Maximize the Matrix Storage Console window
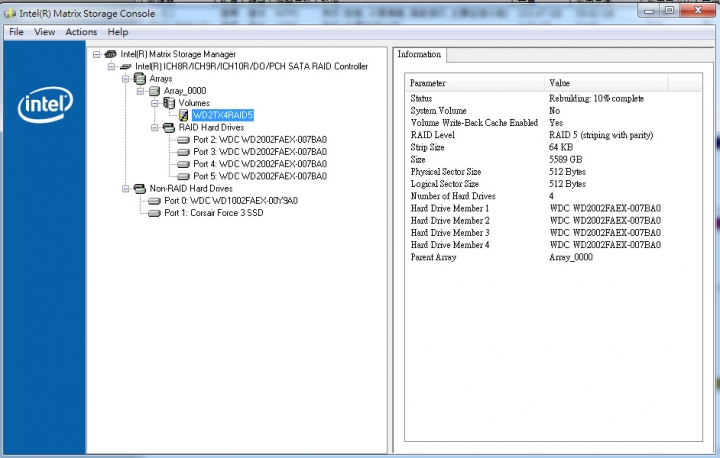 click(670, 10)
